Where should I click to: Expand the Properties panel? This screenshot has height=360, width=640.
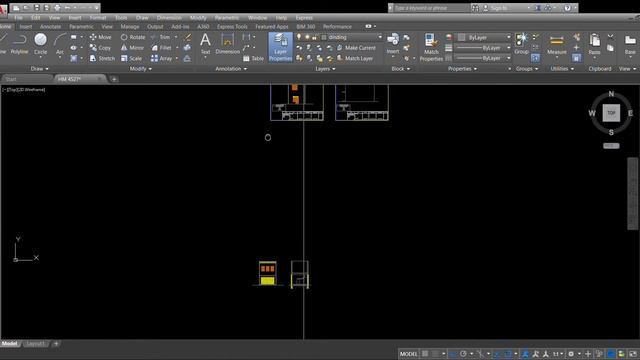(462, 69)
